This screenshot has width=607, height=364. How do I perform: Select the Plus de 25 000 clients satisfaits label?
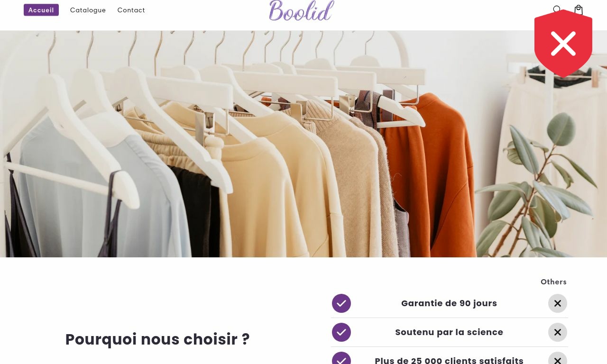tap(449, 360)
